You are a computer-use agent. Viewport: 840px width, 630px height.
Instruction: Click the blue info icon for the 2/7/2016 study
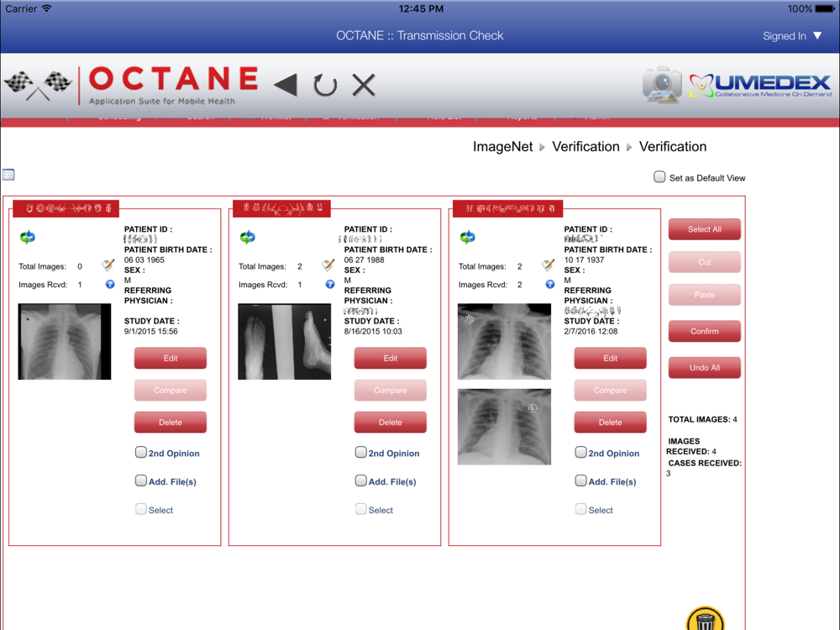coord(550,285)
